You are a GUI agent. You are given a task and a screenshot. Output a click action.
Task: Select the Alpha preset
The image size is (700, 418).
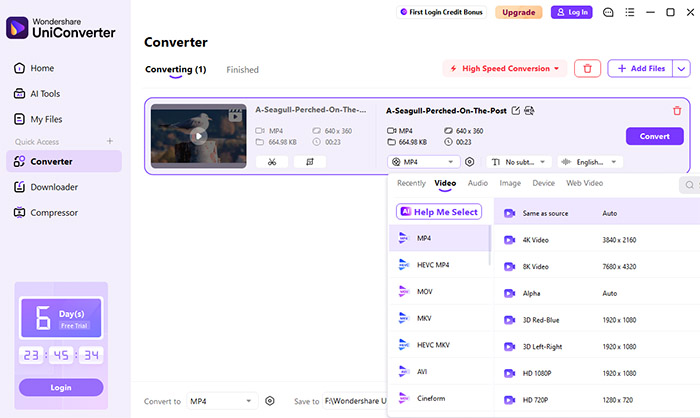pos(597,293)
